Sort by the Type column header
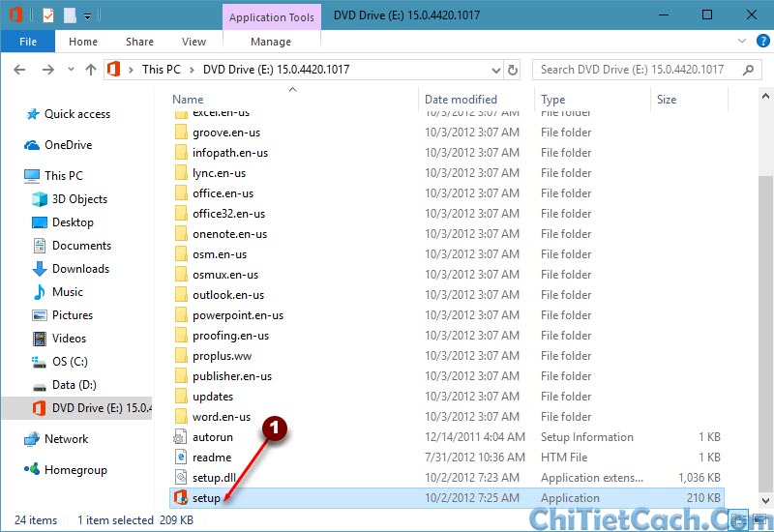The width and height of the screenshot is (774, 532). (x=552, y=100)
